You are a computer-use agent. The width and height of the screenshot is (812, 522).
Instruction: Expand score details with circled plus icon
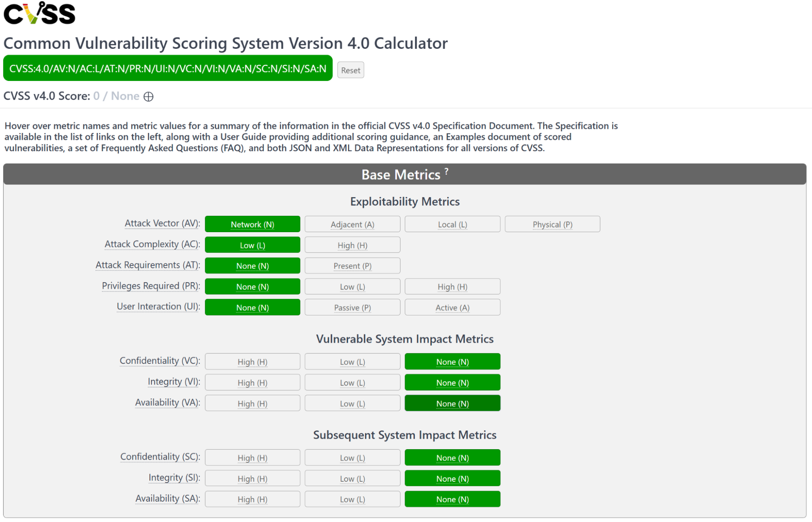pos(149,97)
